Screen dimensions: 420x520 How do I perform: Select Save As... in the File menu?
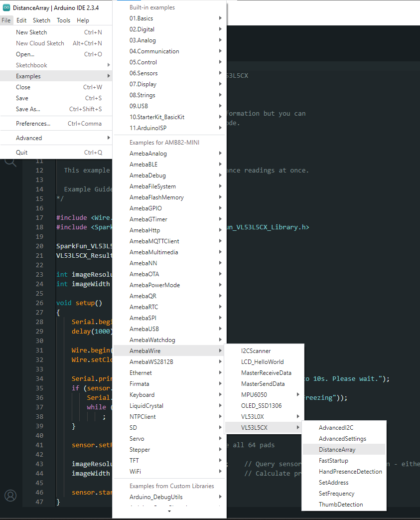coord(28,109)
